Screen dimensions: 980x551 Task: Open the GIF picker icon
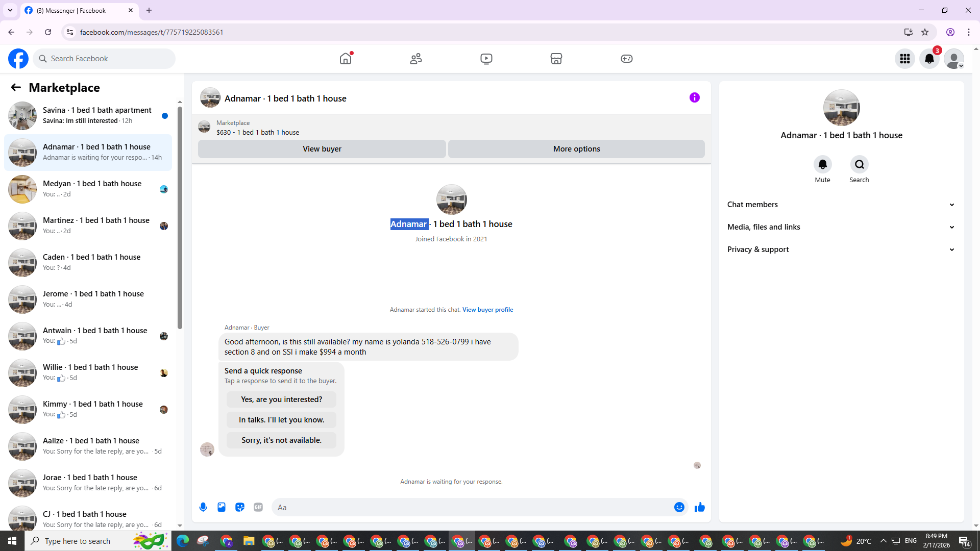point(258,507)
